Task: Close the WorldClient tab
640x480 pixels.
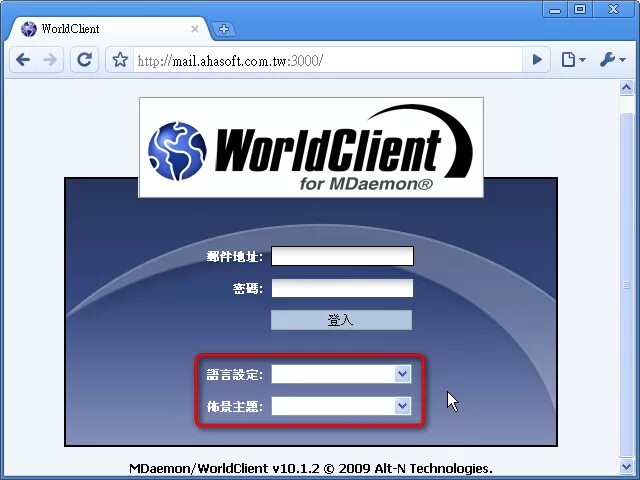Action: click(195, 29)
